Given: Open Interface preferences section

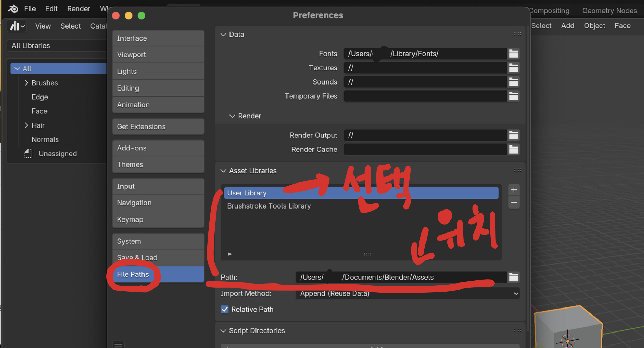Looking at the screenshot, I should [x=158, y=38].
